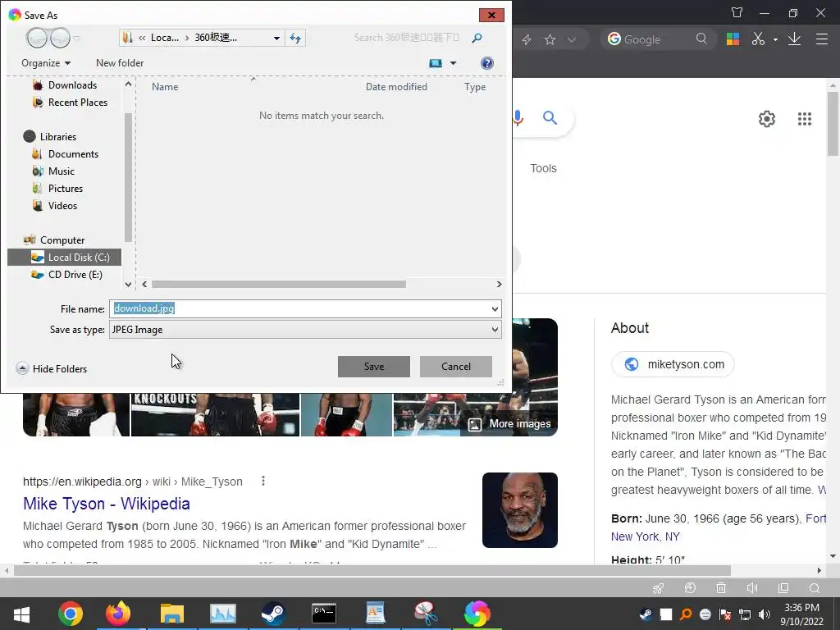Open the Google apps grid icon
Image resolution: width=840 pixels, height=630 pixels.
[x=805, y=119]
